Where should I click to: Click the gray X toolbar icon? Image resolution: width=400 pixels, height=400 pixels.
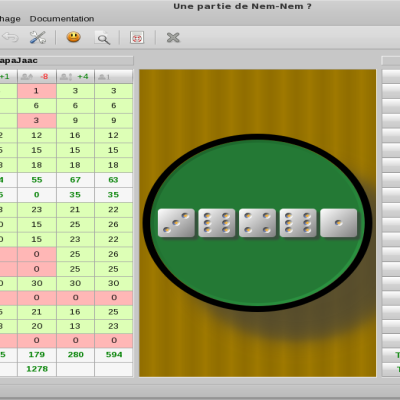tap(173, 37)
